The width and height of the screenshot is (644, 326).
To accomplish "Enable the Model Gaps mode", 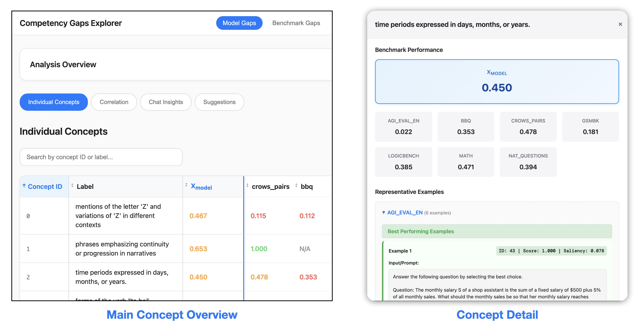I will tap(239, 23).
